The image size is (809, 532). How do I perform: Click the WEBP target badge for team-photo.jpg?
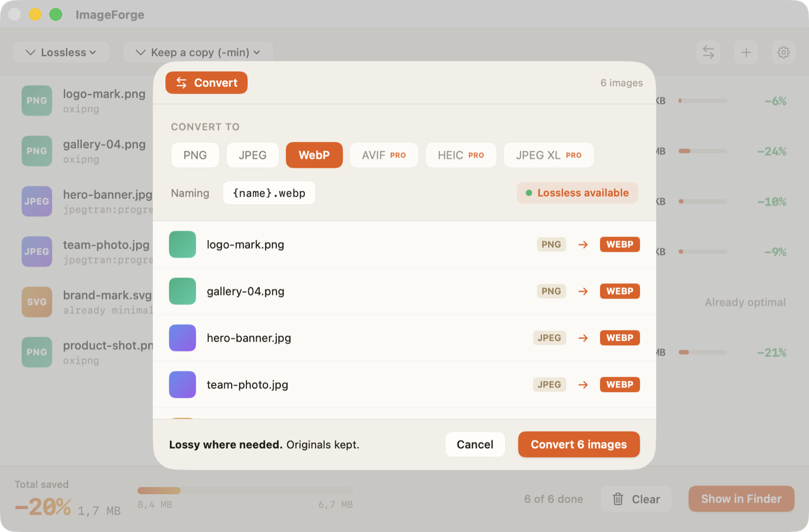pyautogui.click(x=620, y=384)
